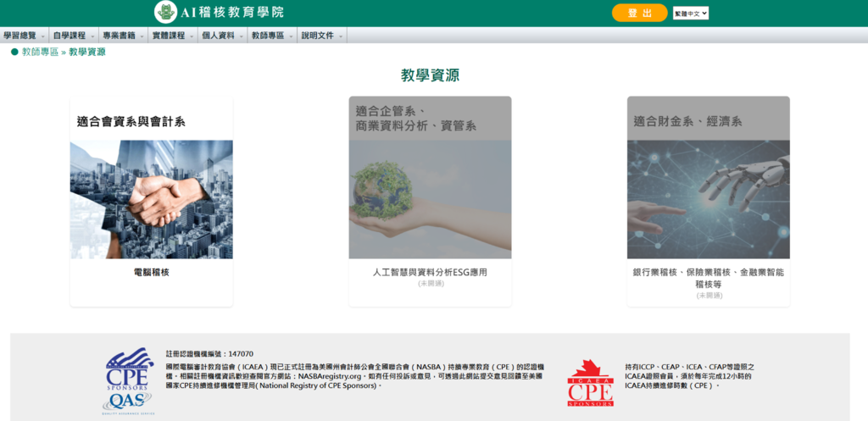Open the 個人資料 menu

tap(223, 36)
